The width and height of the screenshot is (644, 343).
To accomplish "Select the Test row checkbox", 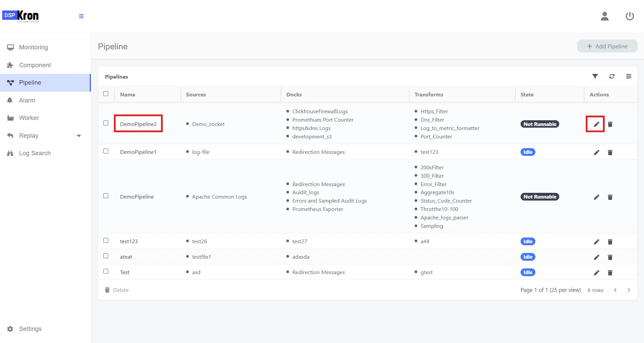I will tap(106, 271).
